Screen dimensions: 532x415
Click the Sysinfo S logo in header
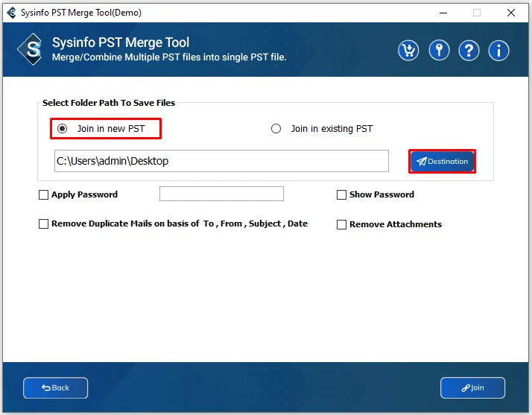[x=31, y=50]
